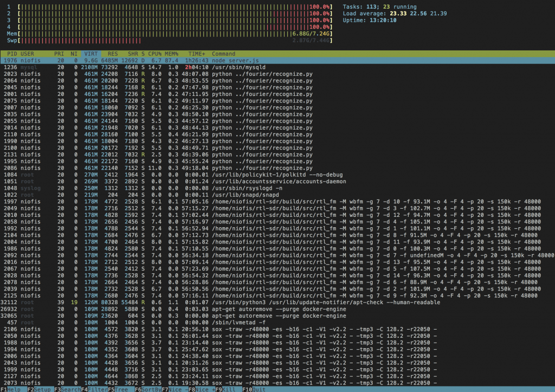Click the CPU 4 usage meter bar
This screenshot has width=555, height=392.
176,27
